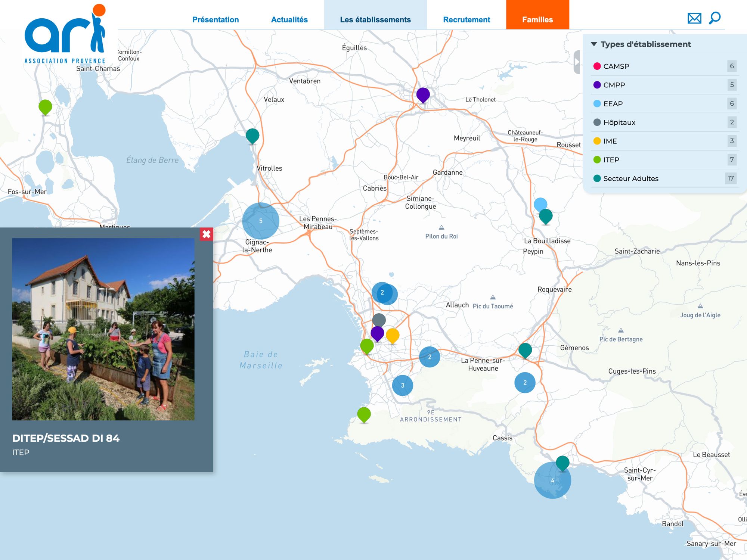This screenshot has width=747, height=560.
Task: Toggle the Secteur Adultes filter
Action: tap(630, 178)
